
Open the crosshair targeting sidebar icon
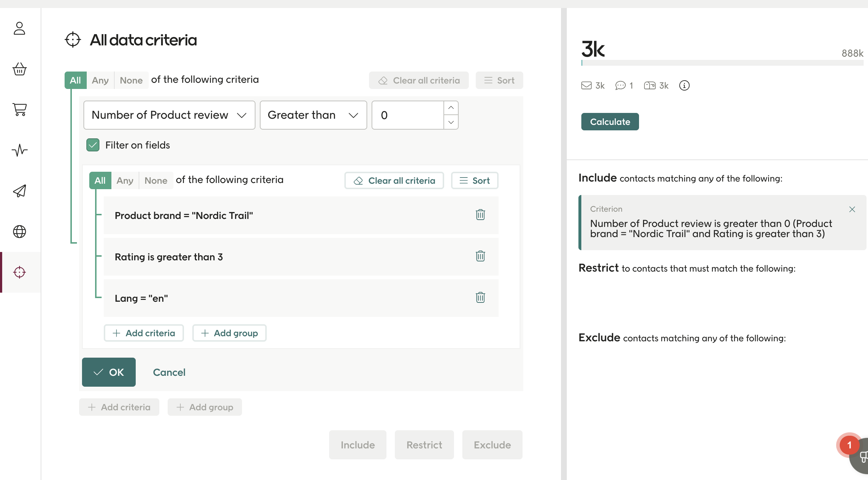(x=20, y=272)
